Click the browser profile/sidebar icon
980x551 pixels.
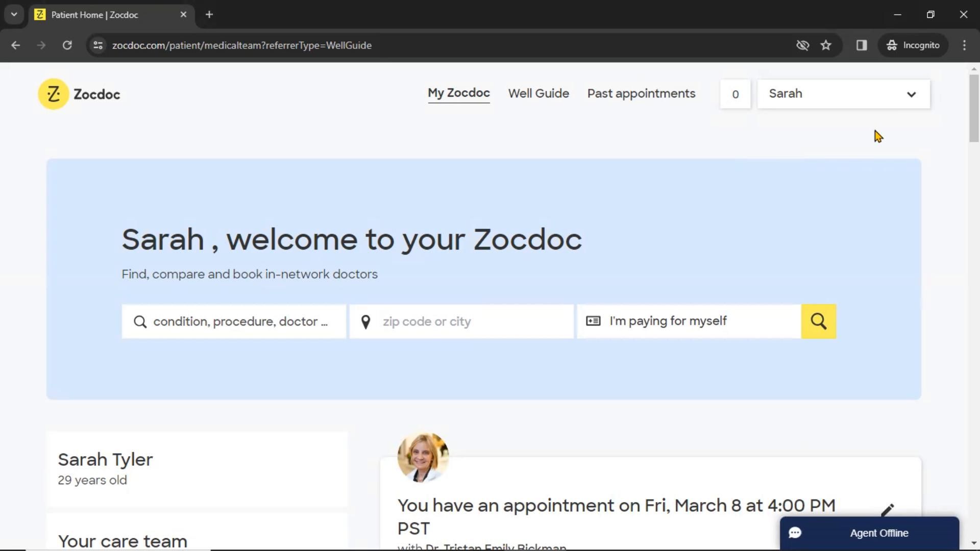pyautogui.click(x=862, y=45)
